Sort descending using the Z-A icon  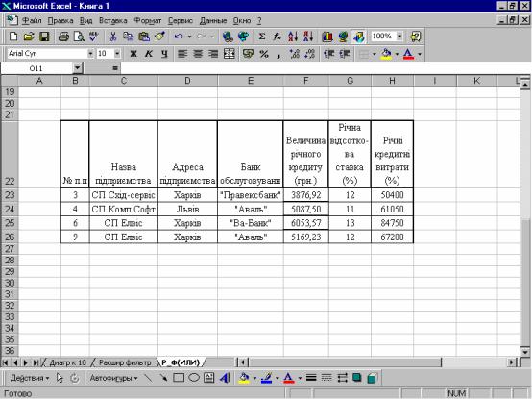click(308, 37)
